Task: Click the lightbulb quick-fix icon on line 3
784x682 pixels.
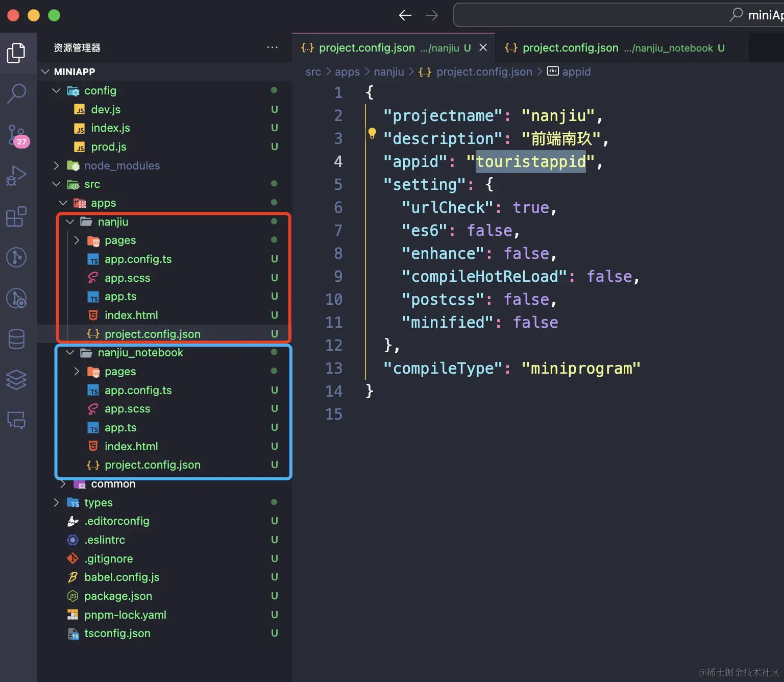Action: pyautogui.click(x=372, y=134)
